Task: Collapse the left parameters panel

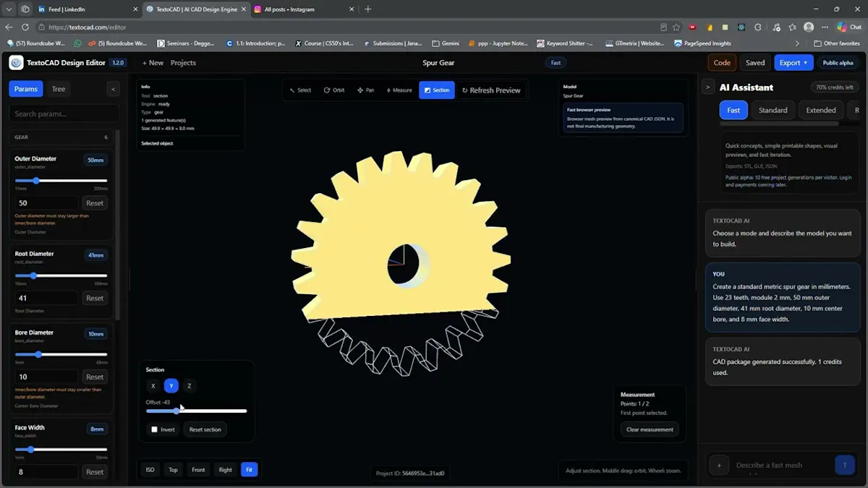Action: (113, 90)
